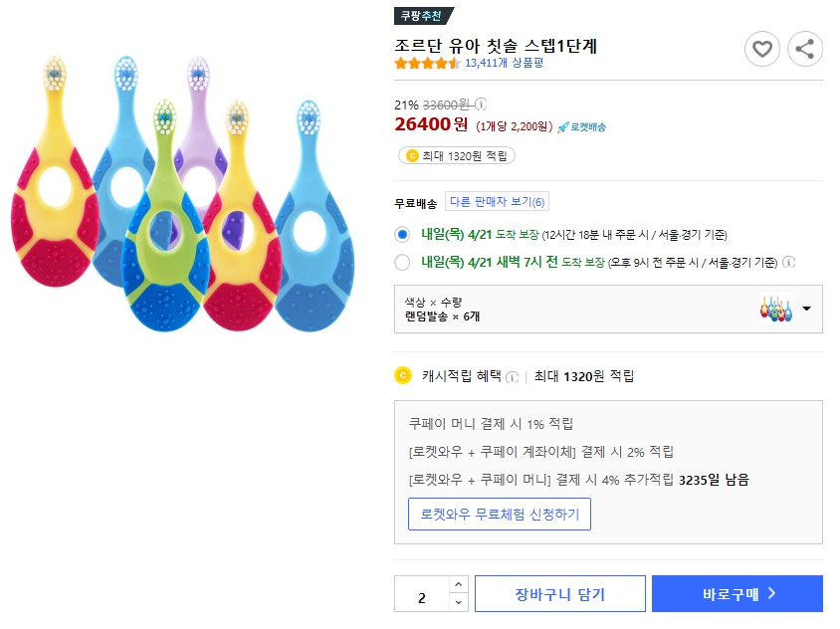Viewport: 840px width, 629px height.
Task: Select 내일(목) 4/21 도착 보장 delivery option
Action: coord(402,235)
